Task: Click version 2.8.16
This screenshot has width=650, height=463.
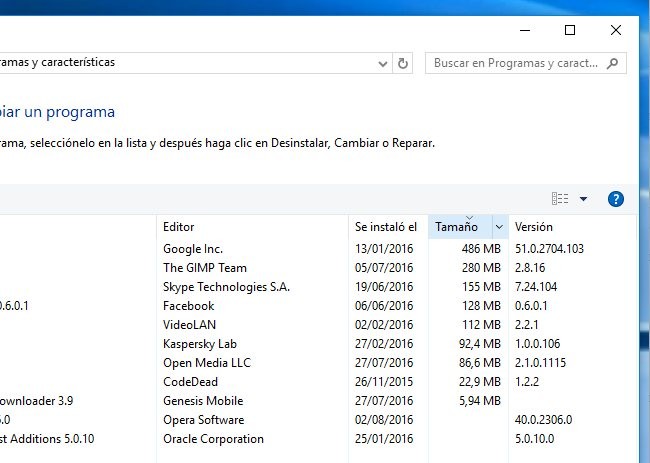Action: (x=530, y=268)
